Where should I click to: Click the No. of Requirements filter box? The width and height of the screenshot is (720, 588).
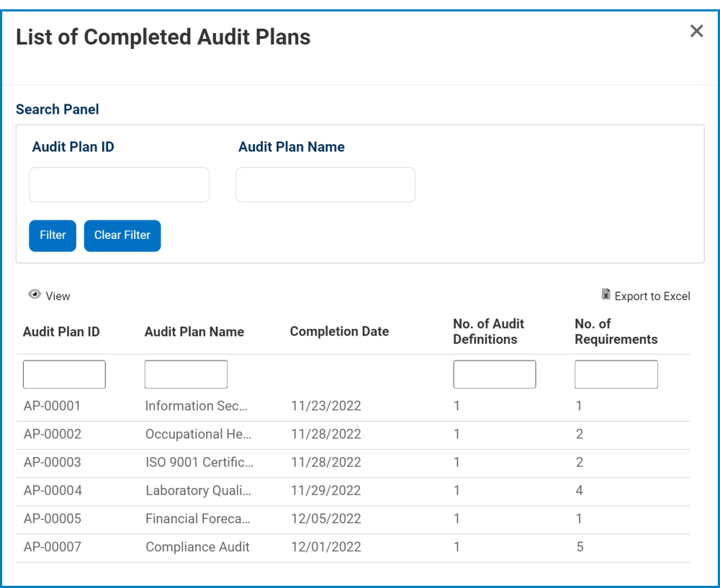tap(616, 374)
